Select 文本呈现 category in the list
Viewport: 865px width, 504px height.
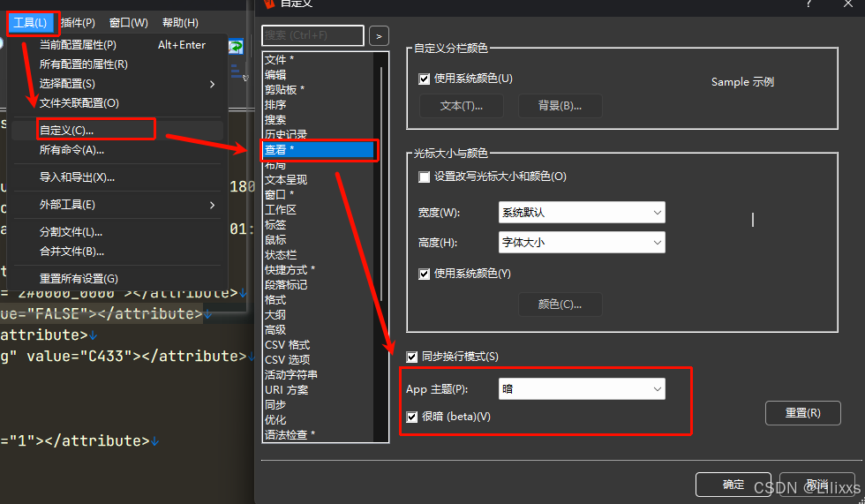coord(319,180)
